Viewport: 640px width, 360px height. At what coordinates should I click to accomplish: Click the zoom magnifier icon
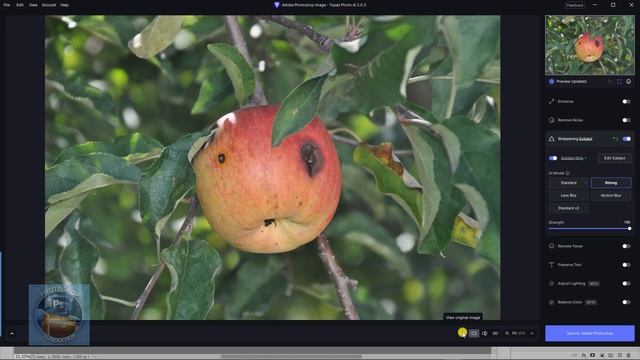click(x=507, y=333)
